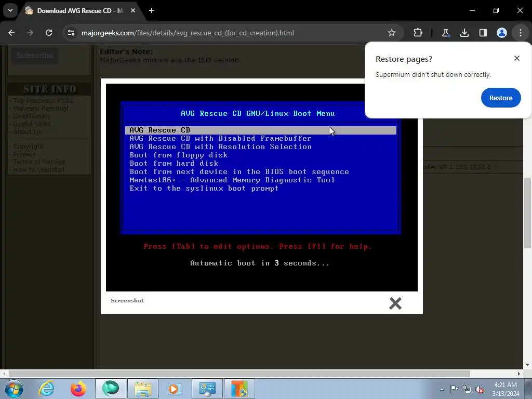
Task: Click the horizontal scrollbar thumb
Action: click(239, 374)
